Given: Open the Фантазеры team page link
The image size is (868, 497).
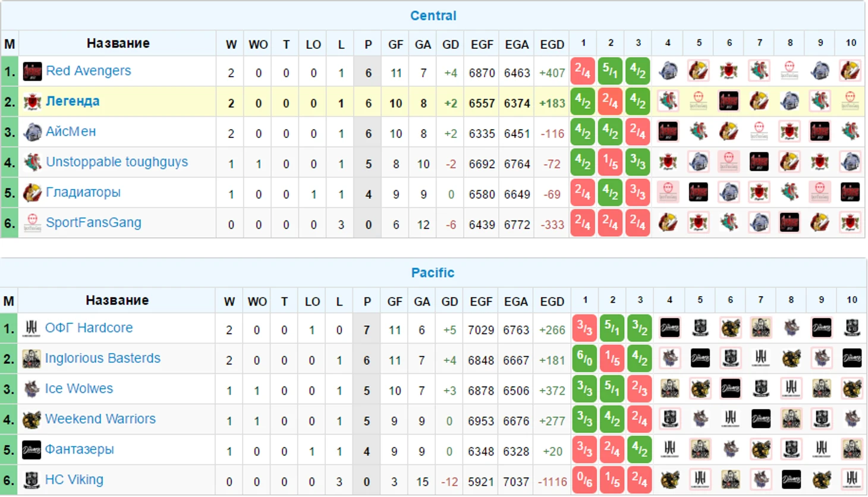Looking at the screenshot, I should (x=80, y=449).
